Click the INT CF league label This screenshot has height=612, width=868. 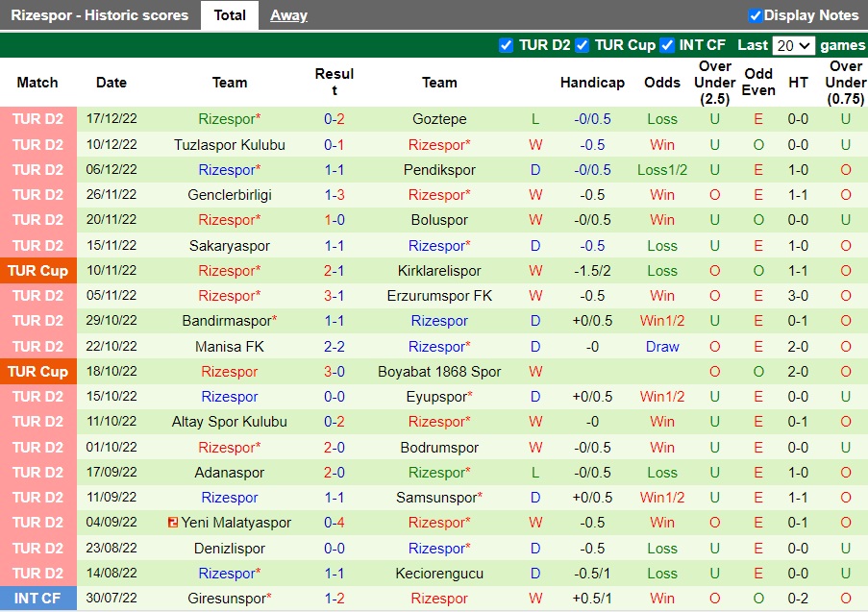(37, 599)
